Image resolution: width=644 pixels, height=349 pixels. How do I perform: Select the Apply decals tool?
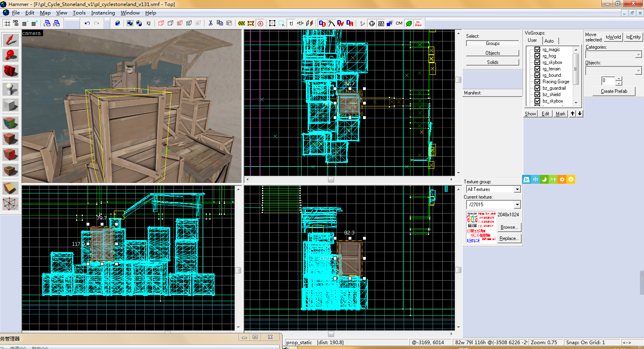click(10, 154)
